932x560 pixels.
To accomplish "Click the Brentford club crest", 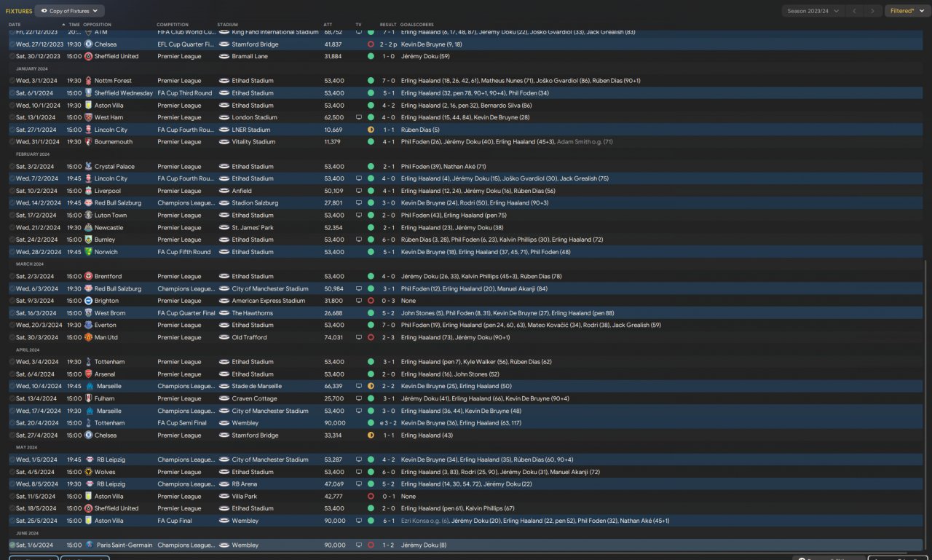I will pos(88,277).
